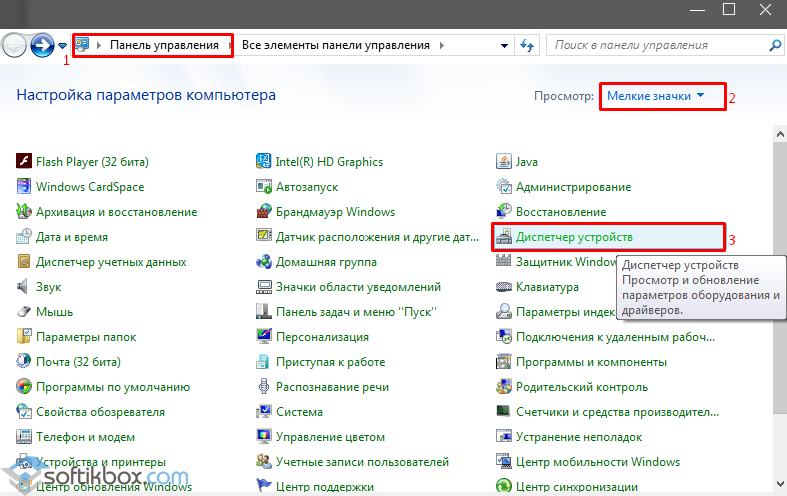Image resolution: width=787 pixels, height=496 pixels.
Task: Open the Программы и компоненты link
Action: (x=591, y=362)
